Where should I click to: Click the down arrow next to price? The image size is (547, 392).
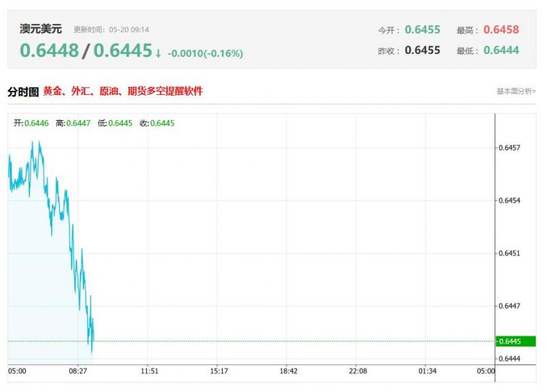[x=159, y=53]
